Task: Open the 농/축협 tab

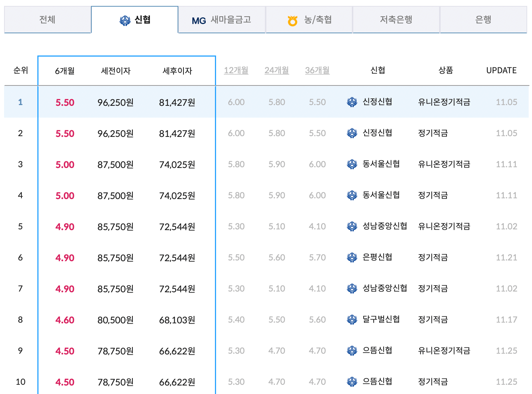Action: coord(309,20)
